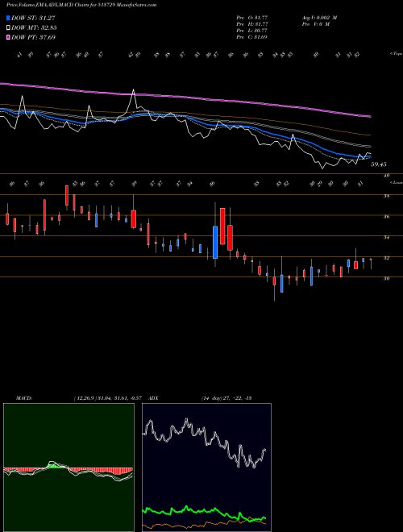Click the 32 price axis label
The width and height of the screenshot is (403, 532).
[x=387, y=258]
